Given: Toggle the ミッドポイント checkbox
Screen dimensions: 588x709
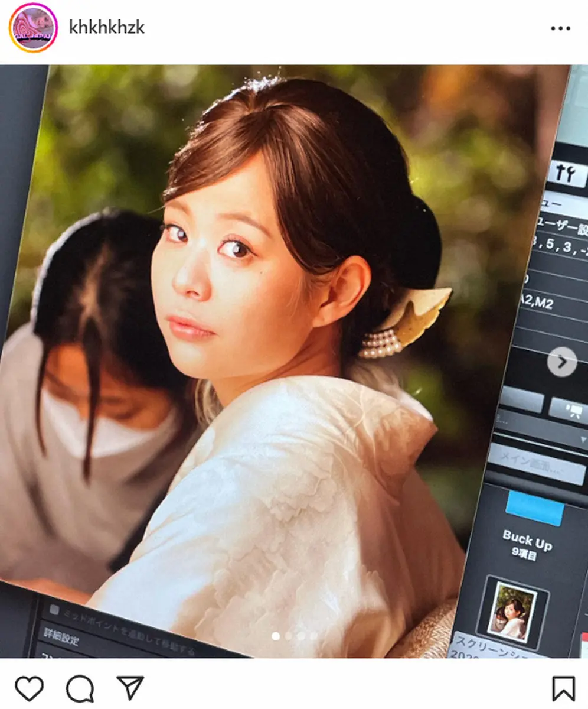Looking at the screenshot, I should (x=54, y=609).
